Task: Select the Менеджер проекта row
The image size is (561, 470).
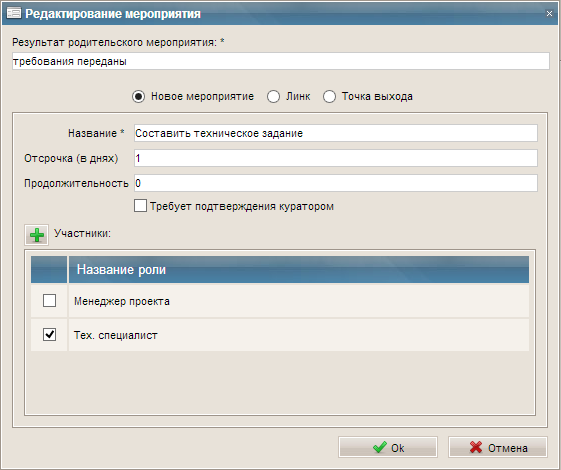Action: point(280,301)
